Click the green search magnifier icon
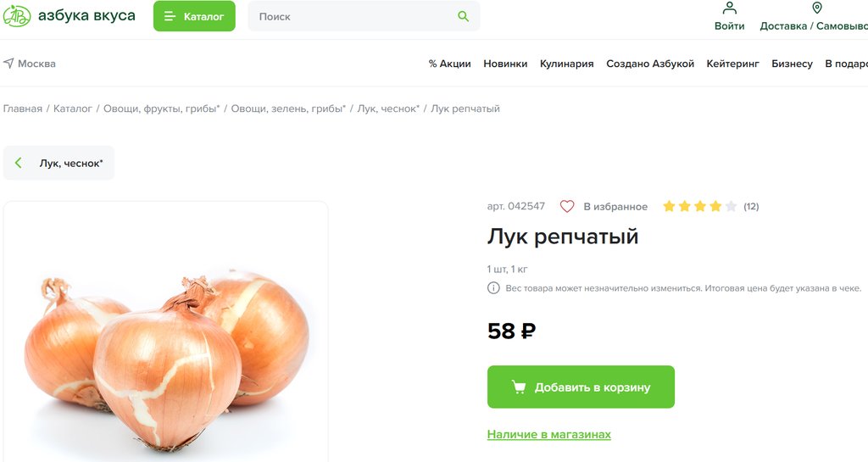 464,17
